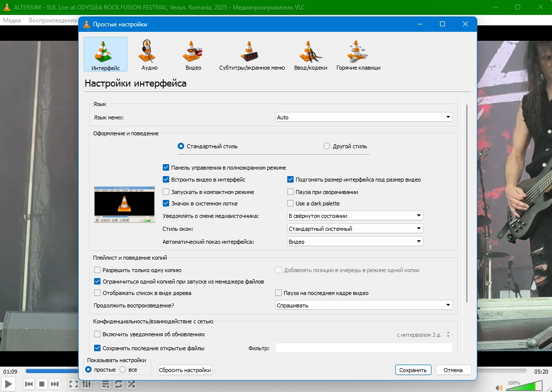Open Уведомлять о смене медиаисточника dropdown
The height and width of the screenshot is (392, 552).
(355, 216)
